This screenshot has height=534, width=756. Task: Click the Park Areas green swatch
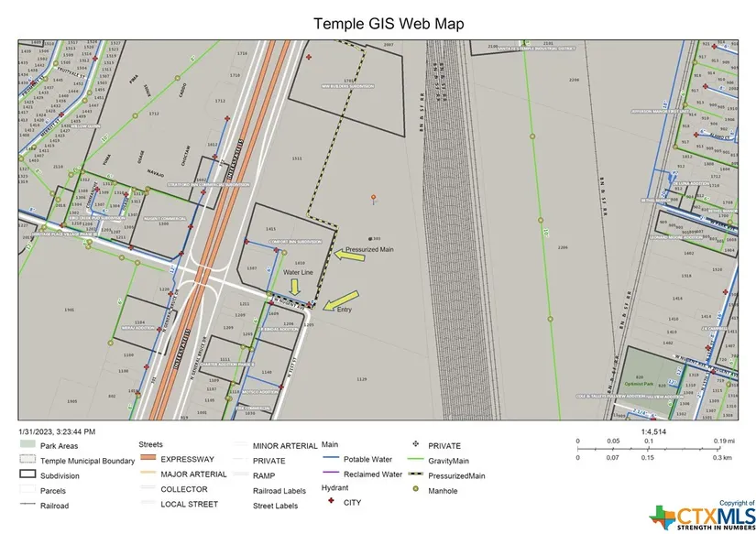[27, 445]
